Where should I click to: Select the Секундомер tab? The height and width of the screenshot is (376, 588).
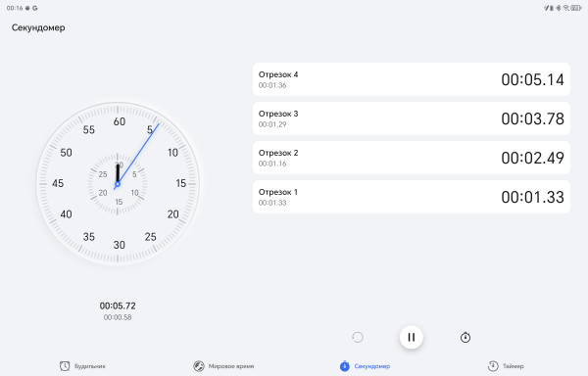(x=365, y=366)
